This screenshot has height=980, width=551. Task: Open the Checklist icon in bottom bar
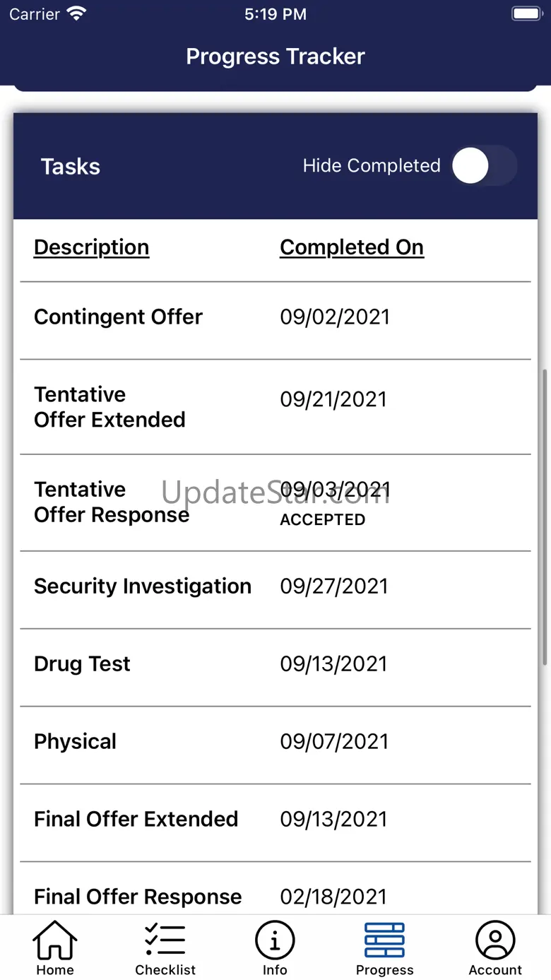tap(165, 940)
